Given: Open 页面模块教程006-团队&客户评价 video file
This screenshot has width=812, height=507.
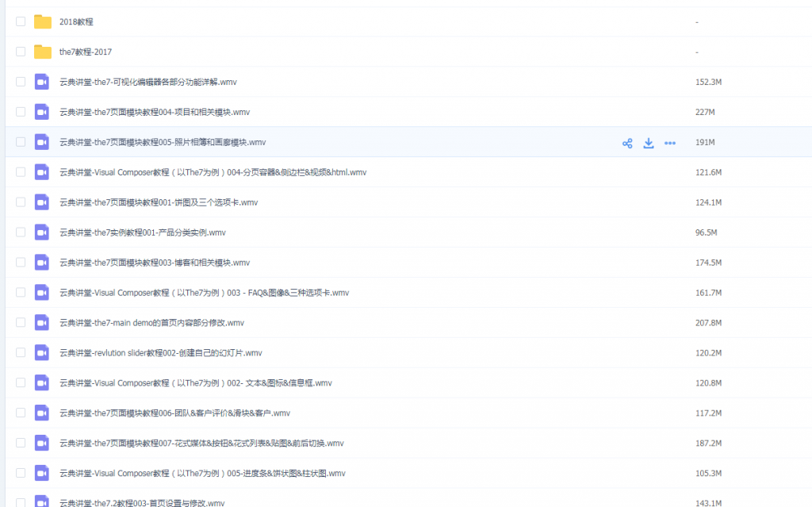Looking at the screenshot, I should [174, 413].
